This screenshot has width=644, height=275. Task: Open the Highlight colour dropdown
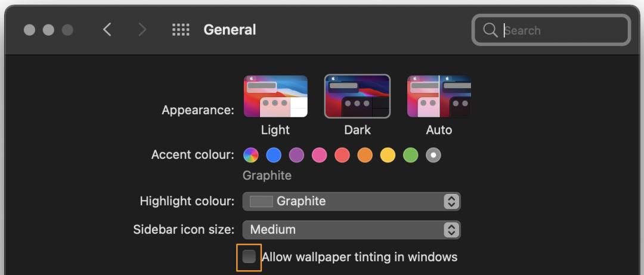[x=351, y=201]
